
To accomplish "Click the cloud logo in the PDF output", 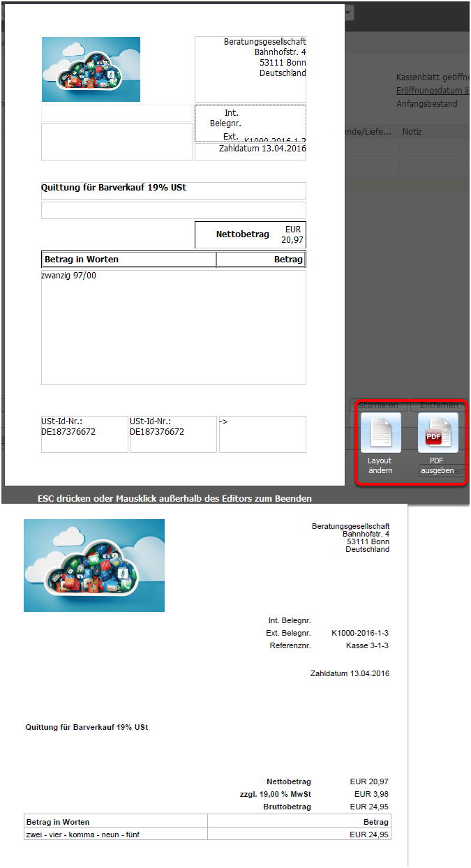I will pos(94,565).
